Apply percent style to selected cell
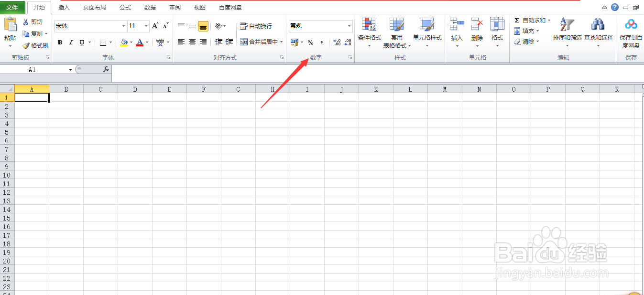The height and width of the screenshot is (295, 644). tap(310, 43)
